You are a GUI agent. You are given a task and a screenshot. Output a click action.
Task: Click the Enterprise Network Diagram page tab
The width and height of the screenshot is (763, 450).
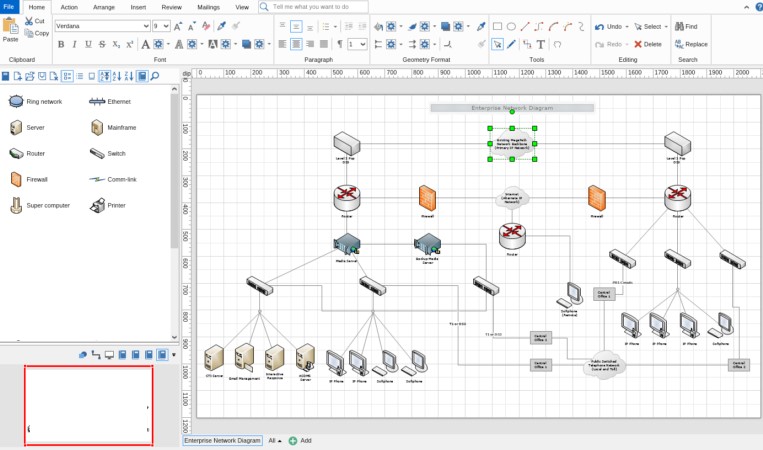tap(222, 441)
